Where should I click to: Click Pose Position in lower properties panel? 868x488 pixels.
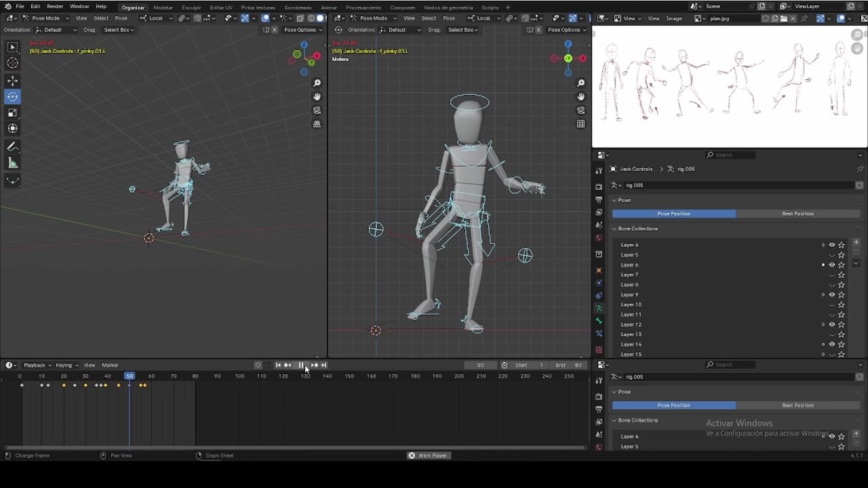673,405
